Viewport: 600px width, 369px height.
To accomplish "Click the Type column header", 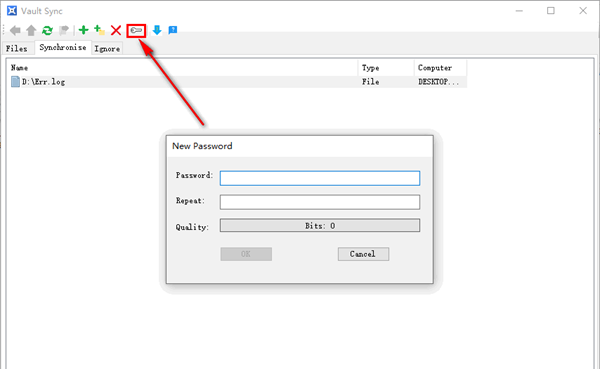I will pyautogui.click(x=386, y=68).
